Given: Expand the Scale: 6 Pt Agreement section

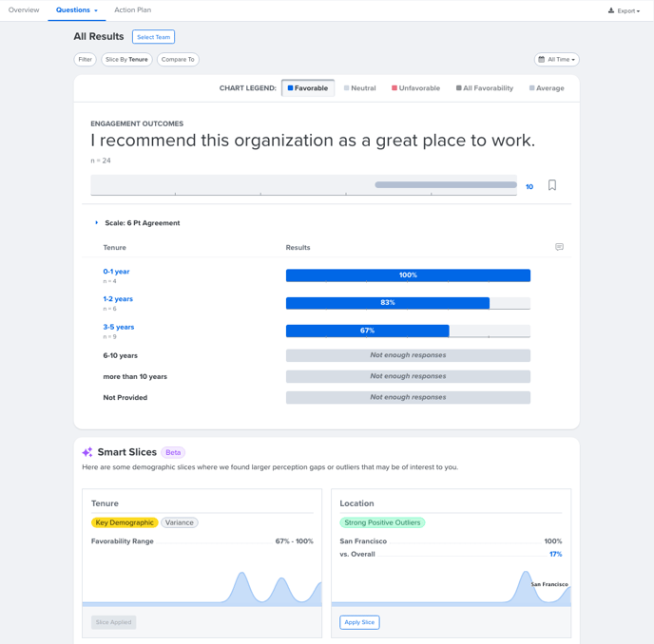Looking at the screenshot, I should [138, 223].
